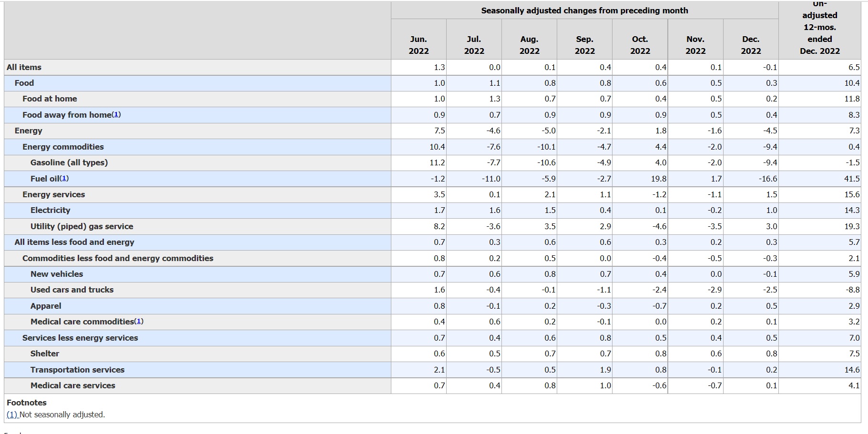Click the (1) link under Footnotes heading
Screen dimensions: 868x434
point(12,414)
